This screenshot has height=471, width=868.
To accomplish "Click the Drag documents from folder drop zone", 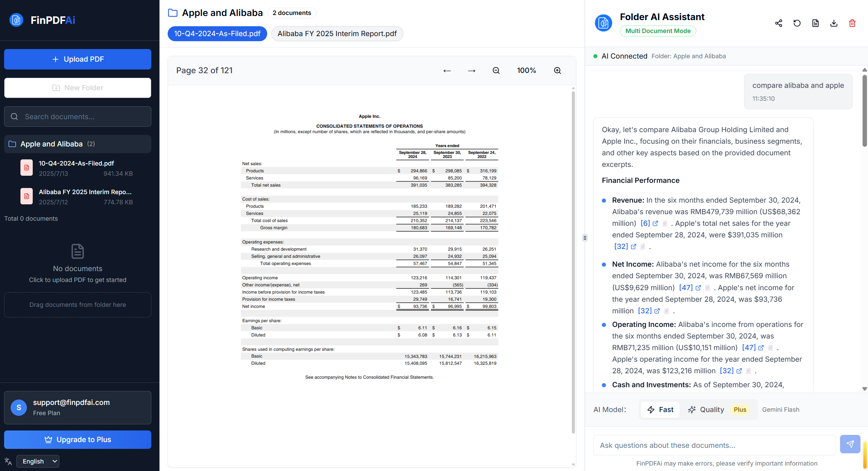I will tap(78, 305).
